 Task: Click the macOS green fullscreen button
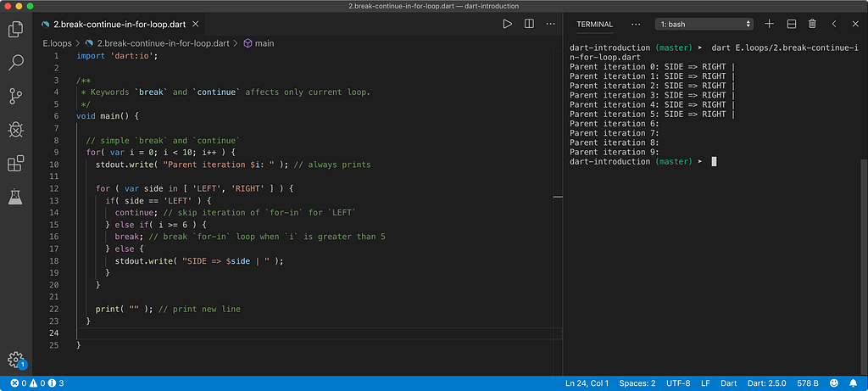(30, 6)
